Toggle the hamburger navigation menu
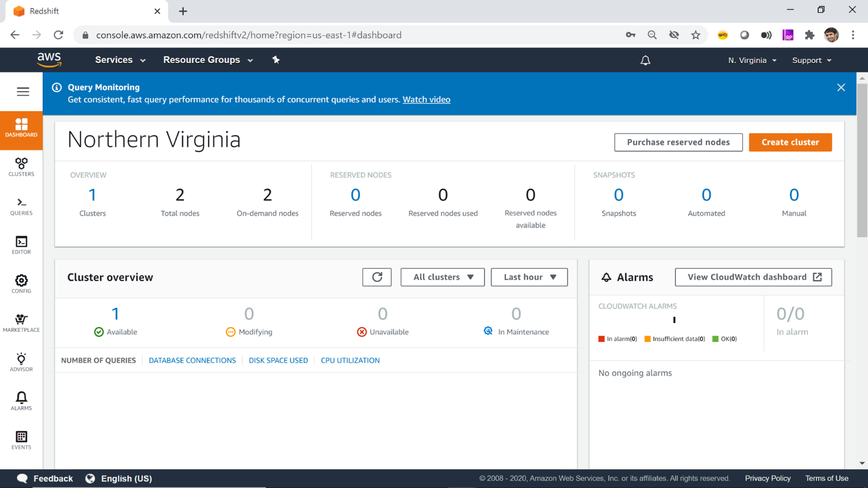 (23, 92)
